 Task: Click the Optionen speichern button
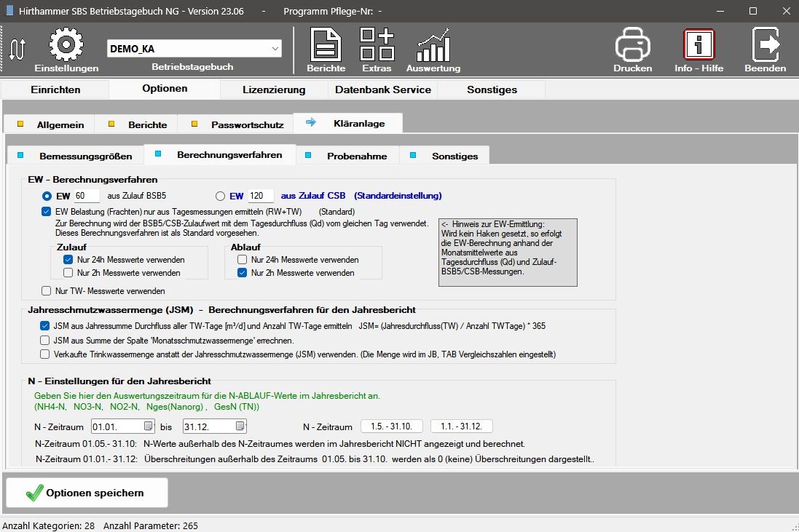[87, 493]
